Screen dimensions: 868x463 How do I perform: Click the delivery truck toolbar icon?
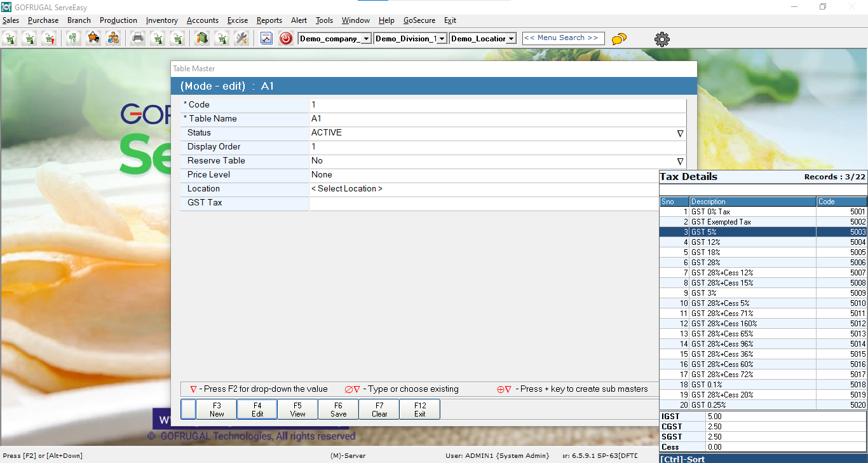point(93,38)
